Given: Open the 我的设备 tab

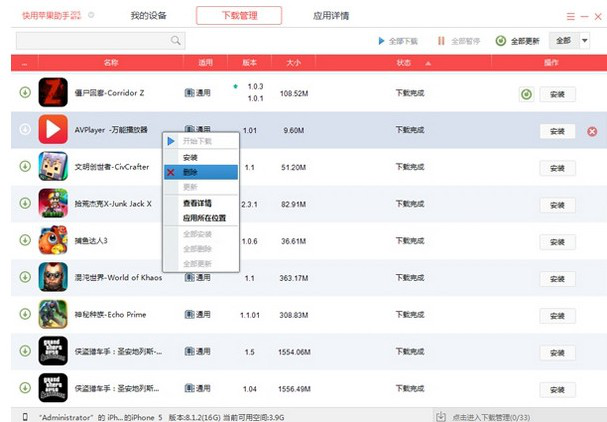Looking at the screenshot, I should (x=149, y=15).
